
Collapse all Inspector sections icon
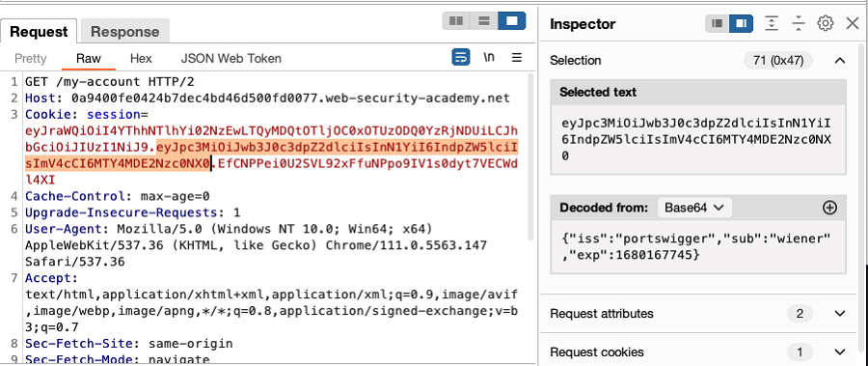[x=799, y=23]
